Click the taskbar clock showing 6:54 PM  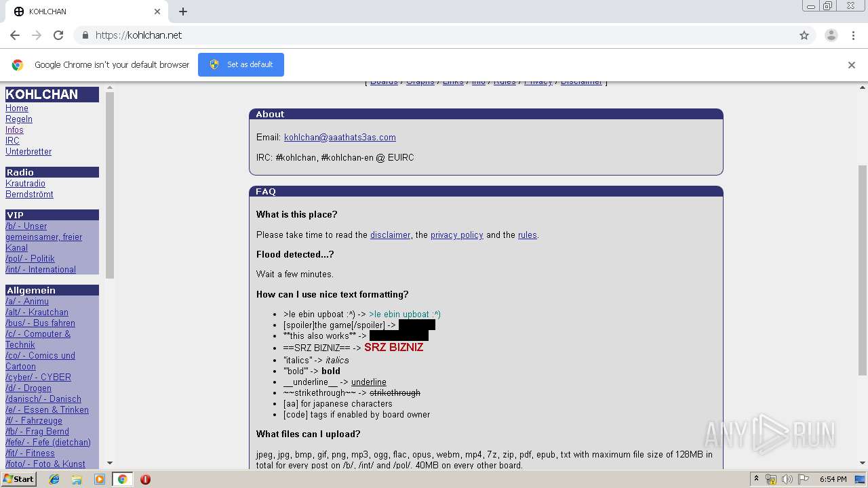(833, 479)
